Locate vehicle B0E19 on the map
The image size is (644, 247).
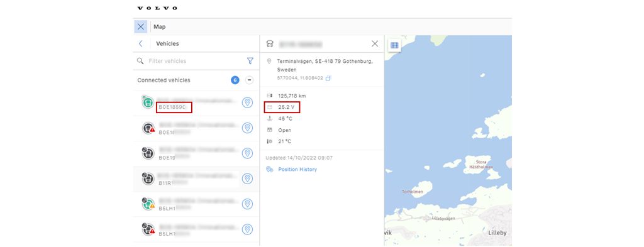[247, 153]
